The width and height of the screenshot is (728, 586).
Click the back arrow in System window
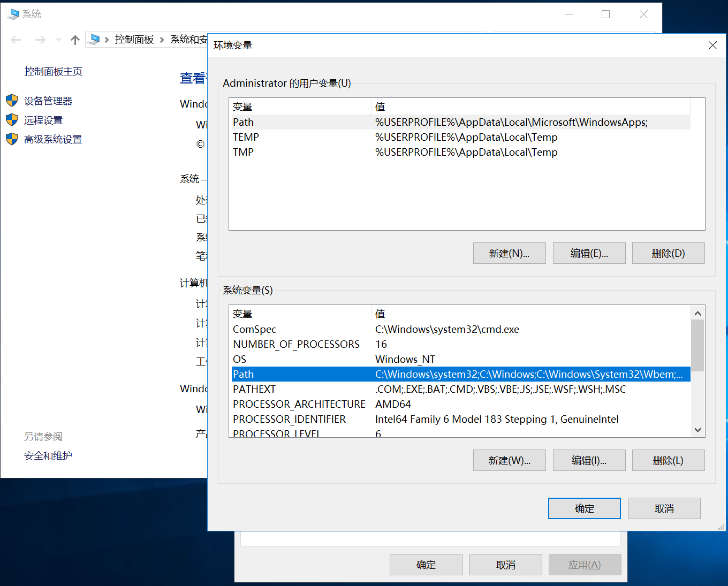[x=16, y=40]
